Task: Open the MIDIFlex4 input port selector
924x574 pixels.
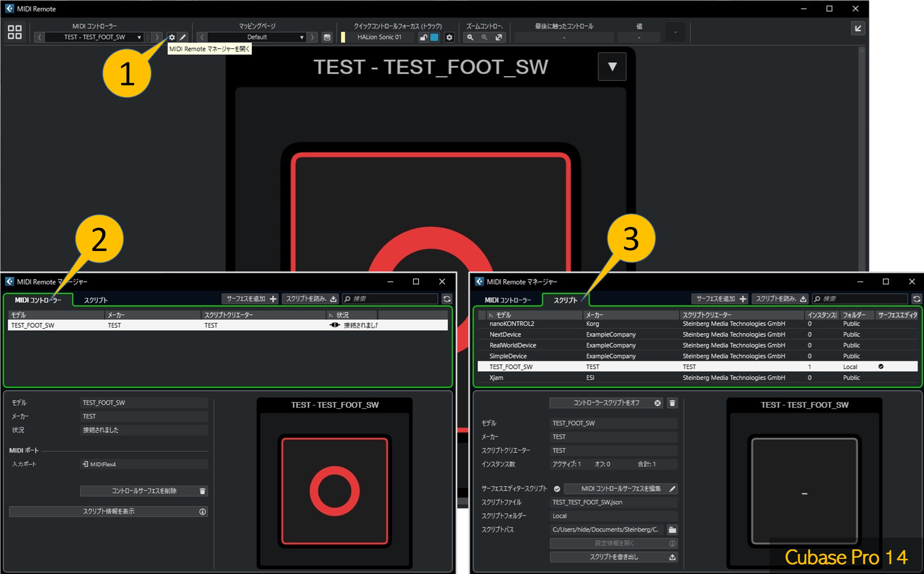Action: (144, 464)
